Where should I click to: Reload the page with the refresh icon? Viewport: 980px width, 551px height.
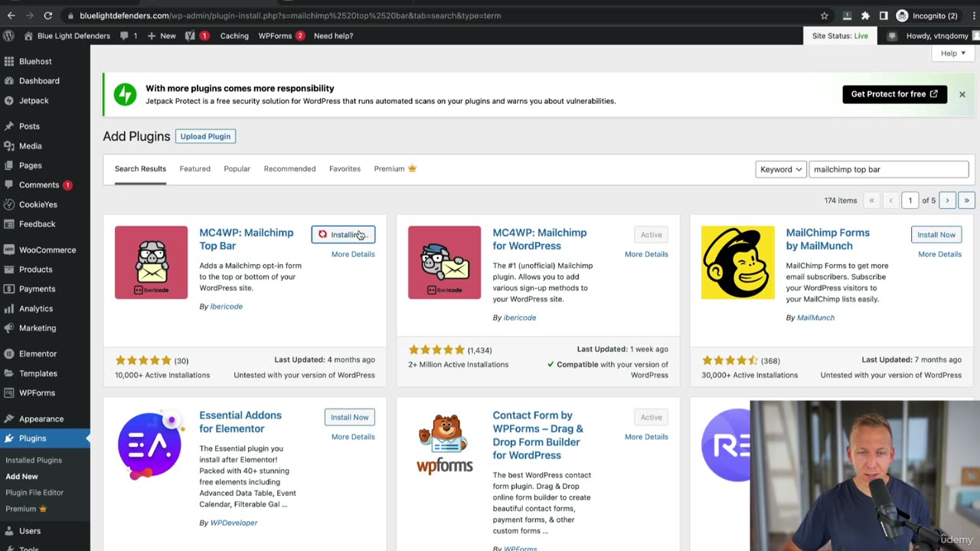click(x=47, y=15)
